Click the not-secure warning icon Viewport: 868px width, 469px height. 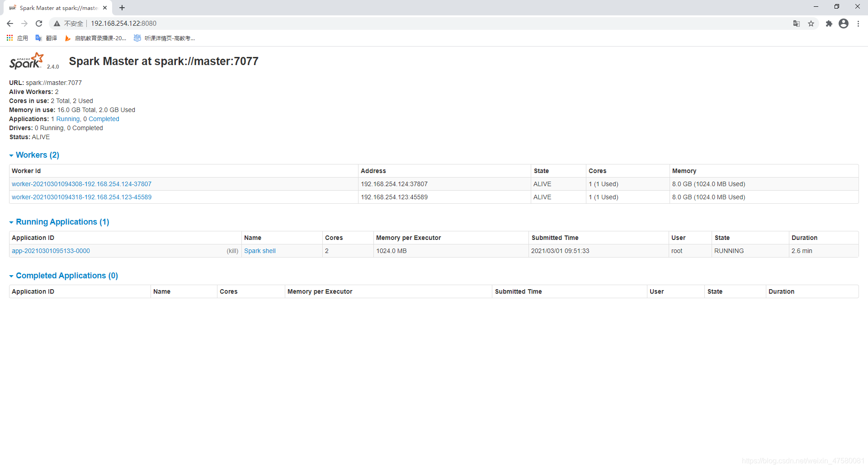tap(57, 23)
